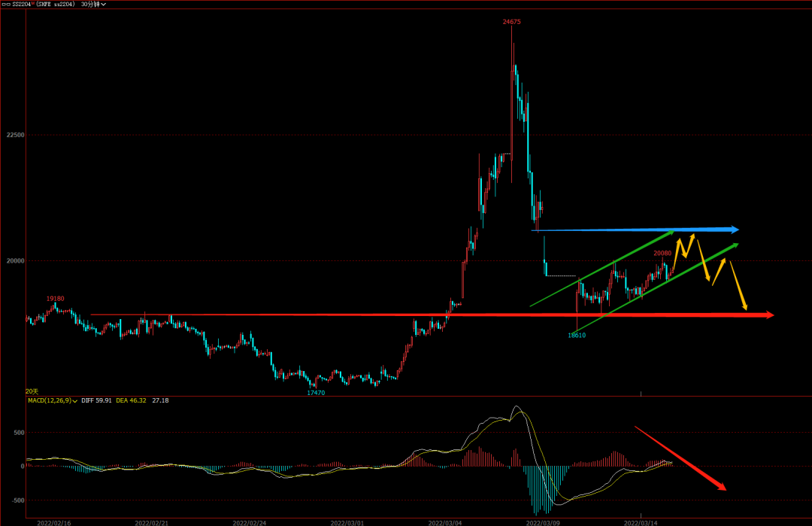Click the 2022/03/09 date label
Viewport: 812px width, 526px height.
543,523
